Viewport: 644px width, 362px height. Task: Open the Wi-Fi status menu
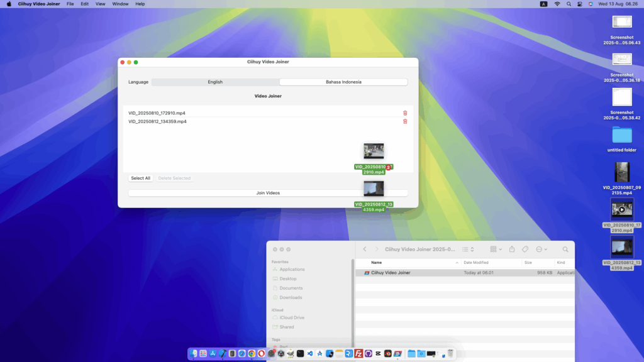[x=557, y=4]
